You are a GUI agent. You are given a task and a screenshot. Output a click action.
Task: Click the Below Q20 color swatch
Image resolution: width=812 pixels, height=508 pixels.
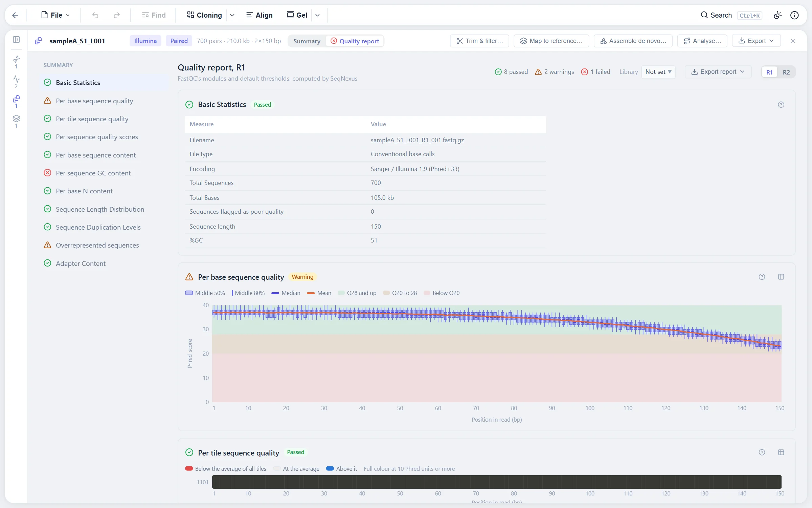[x=427, y=293]
